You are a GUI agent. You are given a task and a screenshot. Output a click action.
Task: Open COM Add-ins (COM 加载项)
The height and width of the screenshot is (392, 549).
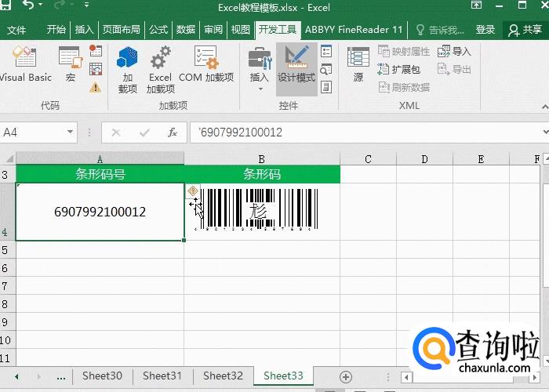[x=205, y=65]
